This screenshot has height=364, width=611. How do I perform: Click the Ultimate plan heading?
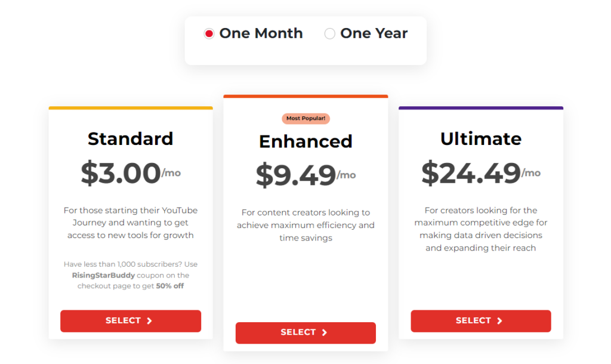click(x=481, y=139)
